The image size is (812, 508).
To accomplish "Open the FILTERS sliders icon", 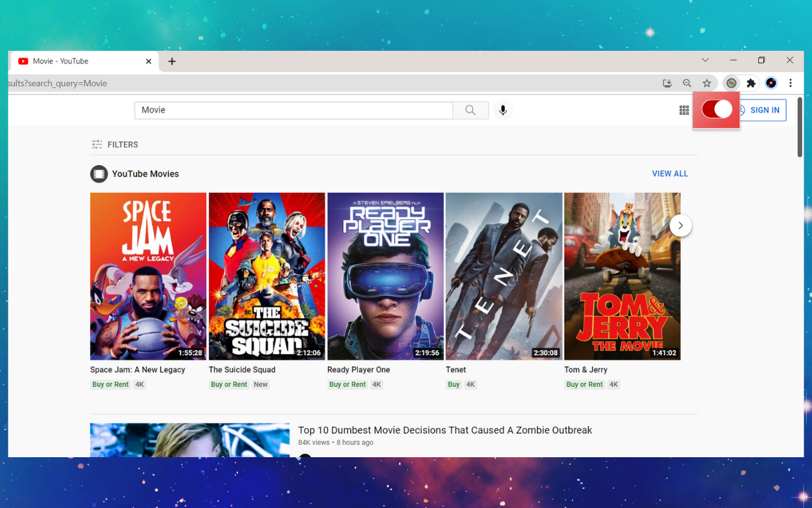I will pyautogui.click(x=96, y=145).
